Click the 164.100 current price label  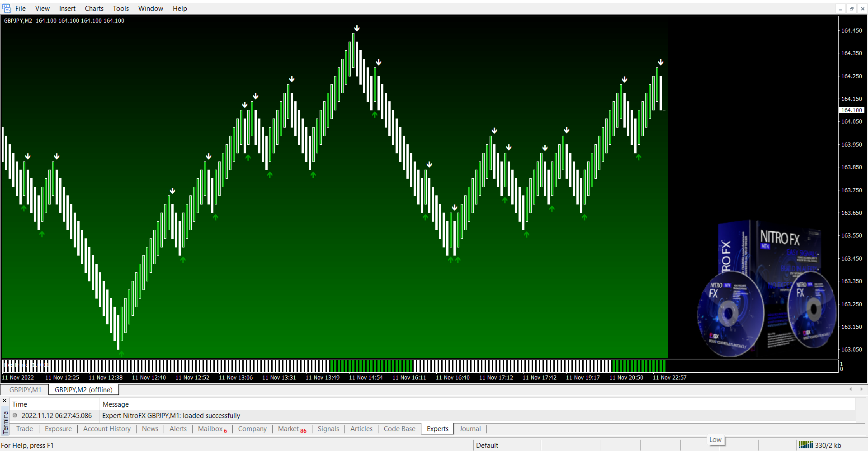pyautogui.click(x=851, y=110)
